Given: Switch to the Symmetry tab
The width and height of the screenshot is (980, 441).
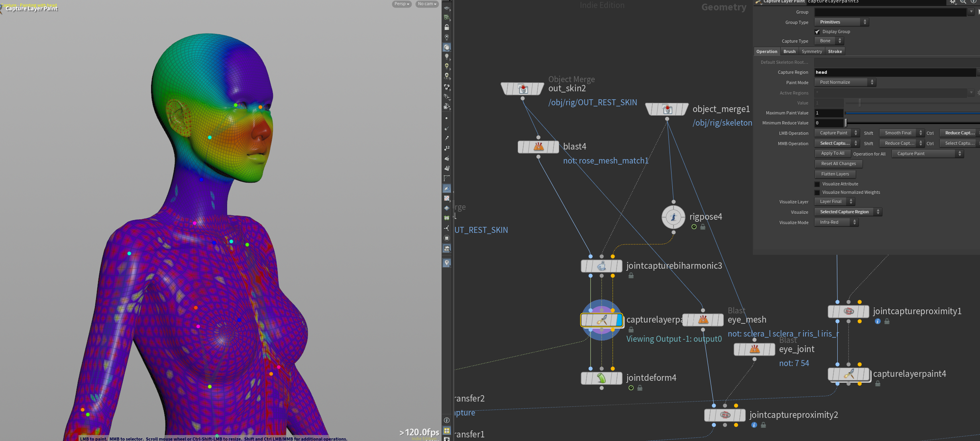Looking at the screenshot, I should (x=811, y=51).
